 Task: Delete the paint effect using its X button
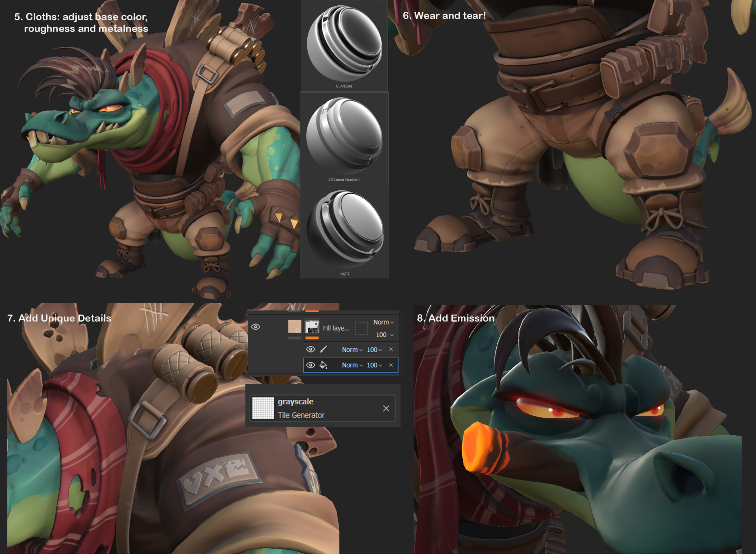(x=391, y=350)
